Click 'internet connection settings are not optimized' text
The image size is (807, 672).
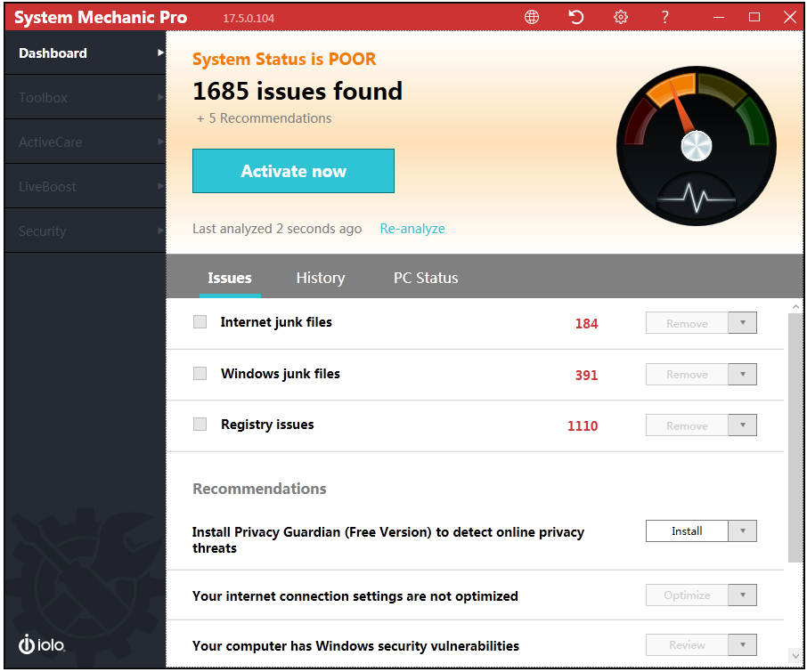click(355, 596)
